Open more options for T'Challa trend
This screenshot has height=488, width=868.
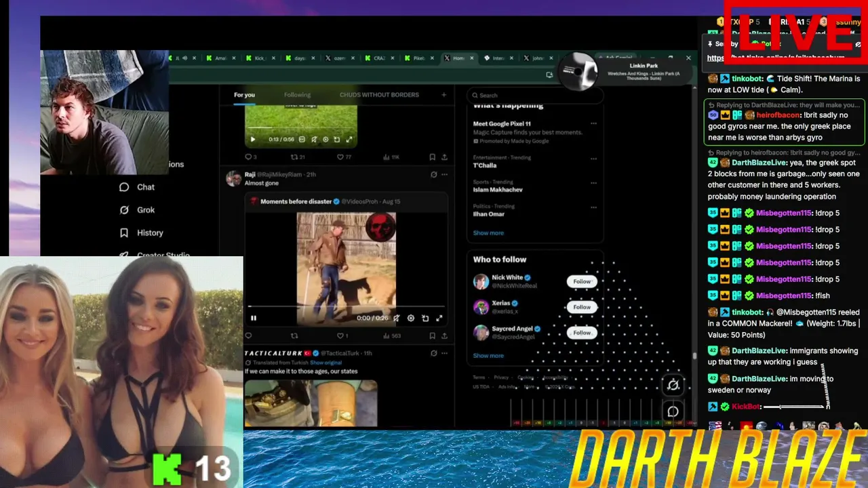[x=593, y=158]
